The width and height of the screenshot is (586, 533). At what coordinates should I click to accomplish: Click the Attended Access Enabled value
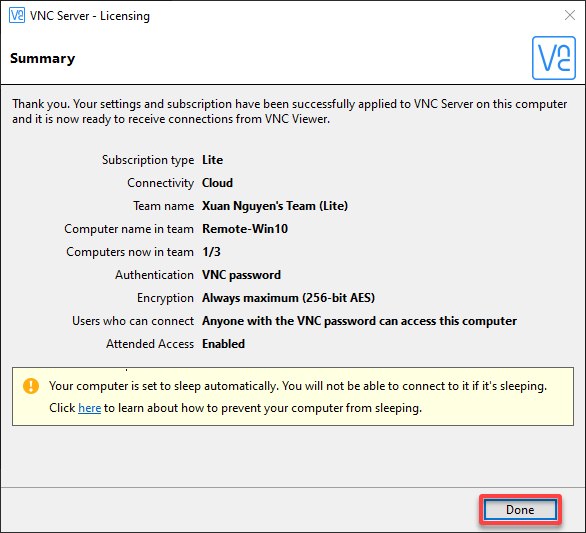click(223, 344)
